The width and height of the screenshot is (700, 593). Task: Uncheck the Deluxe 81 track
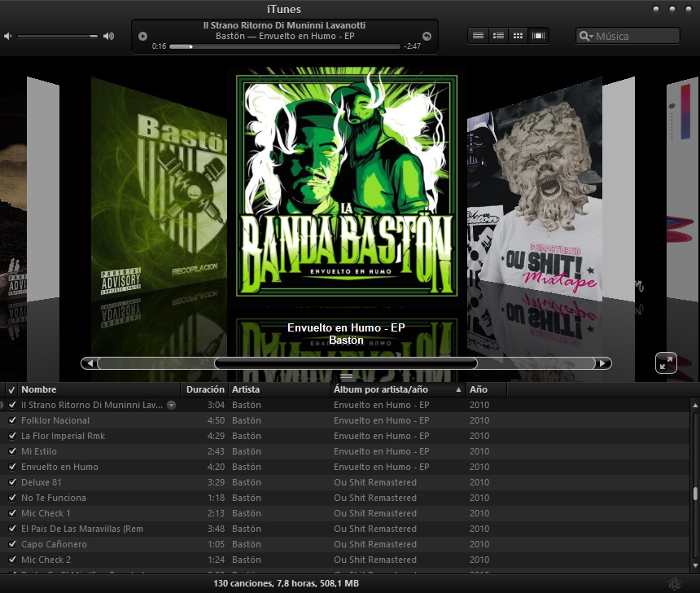(12, 482)
